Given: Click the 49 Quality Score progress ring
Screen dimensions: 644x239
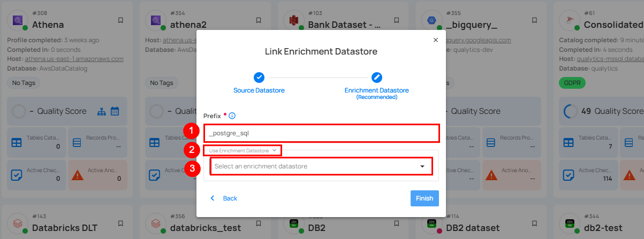Looking at the screenshot, I should click(571, 111).
